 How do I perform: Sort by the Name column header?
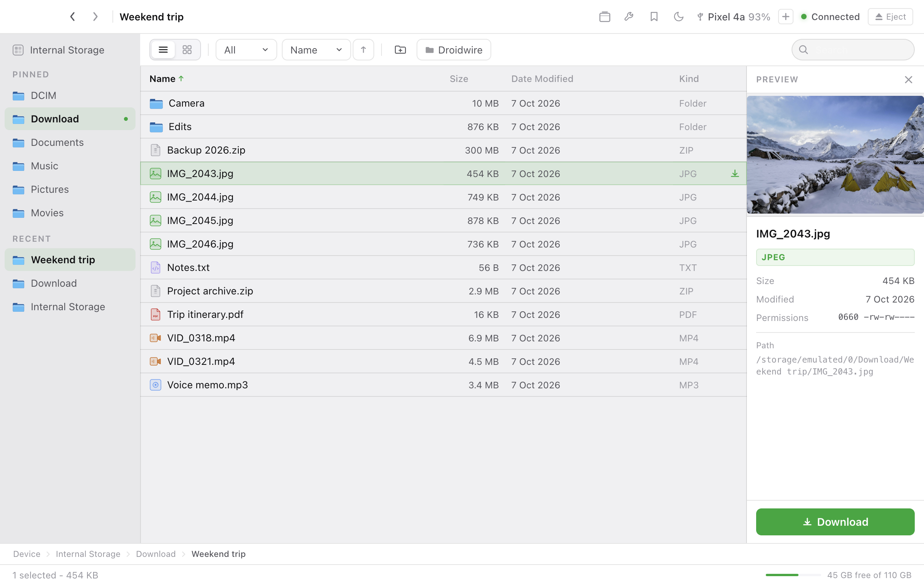(x=166, y=79)
